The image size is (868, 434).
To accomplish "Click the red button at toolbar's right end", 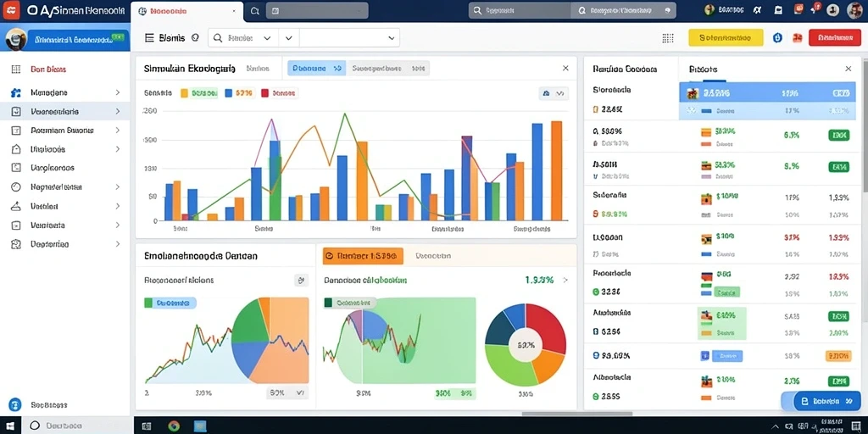I will [835, 37].
